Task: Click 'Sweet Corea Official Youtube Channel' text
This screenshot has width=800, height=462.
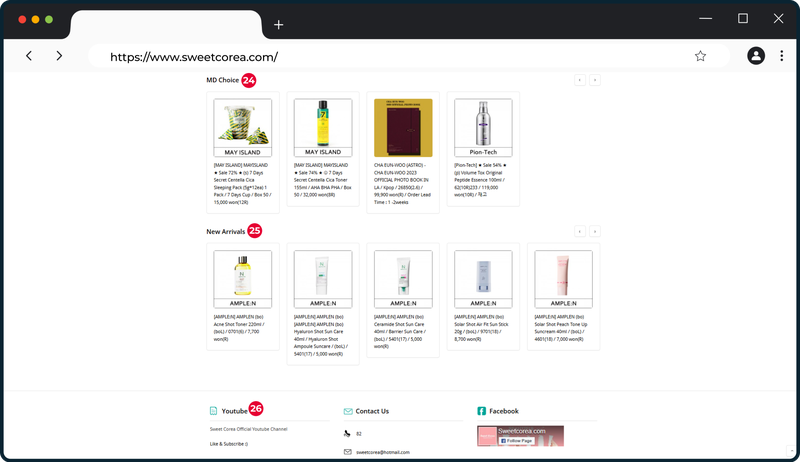Action: (248, 429)
